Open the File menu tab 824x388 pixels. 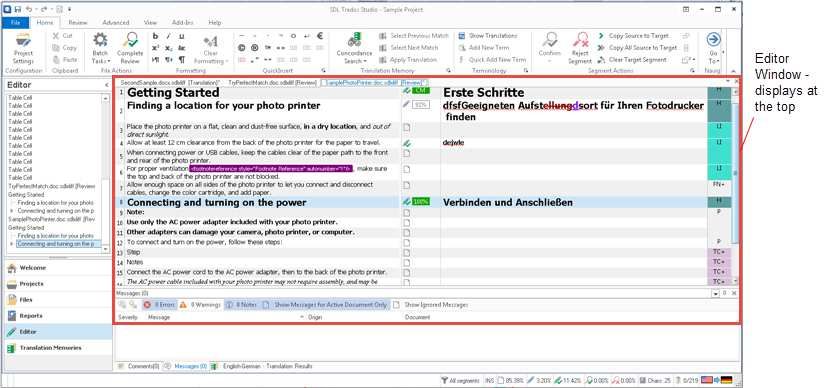pyautogui.click(x=16, y=23)
